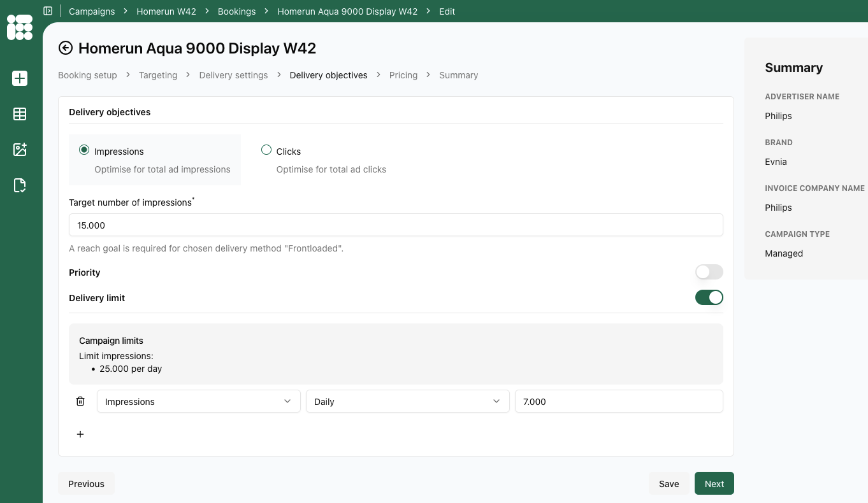Image resolution: width=868 pixels, height=503 pixels.
Task: Select the Impressions objective radio button
Action: tap(84, 150)
